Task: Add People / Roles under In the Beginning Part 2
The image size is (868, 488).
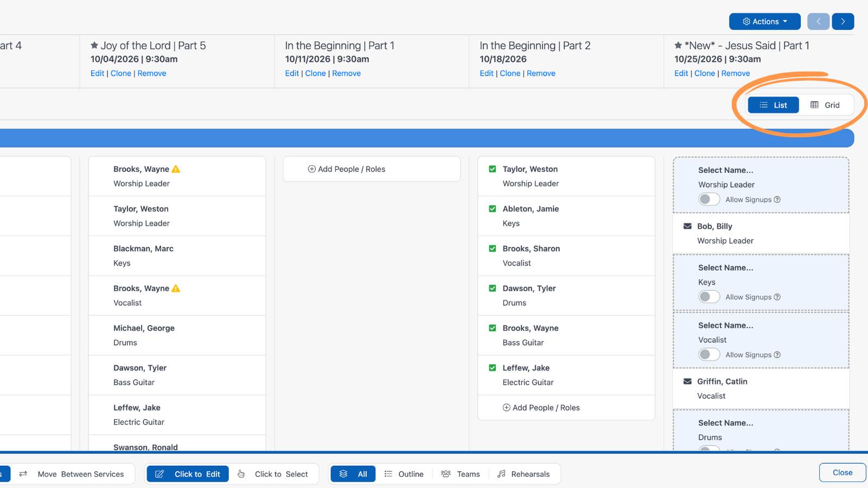Action: coord(541,408)
